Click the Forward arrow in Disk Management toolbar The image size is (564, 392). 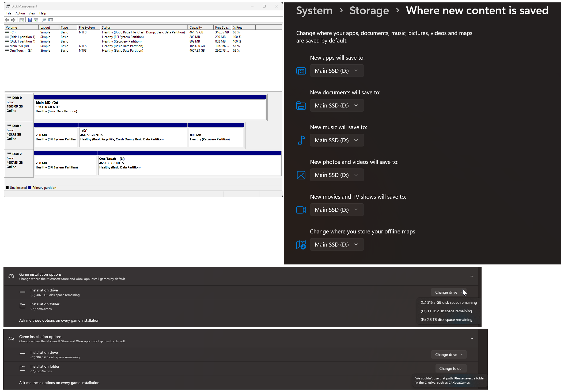pyautogui.click(x=13, y=20)
